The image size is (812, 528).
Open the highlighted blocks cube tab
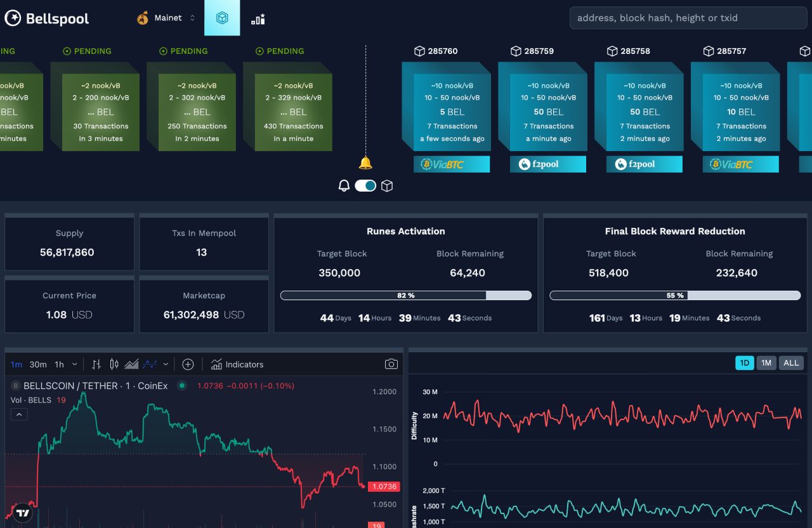222,18
